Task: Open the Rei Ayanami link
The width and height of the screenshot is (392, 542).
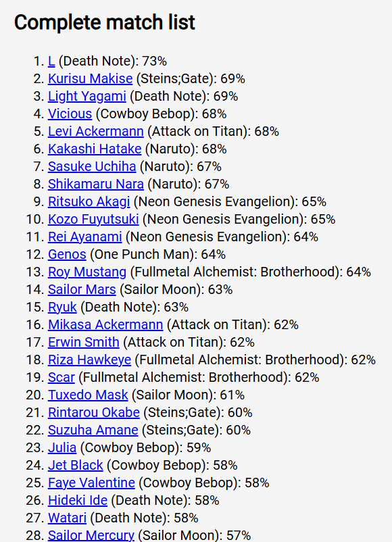Action: click(85, 237)
